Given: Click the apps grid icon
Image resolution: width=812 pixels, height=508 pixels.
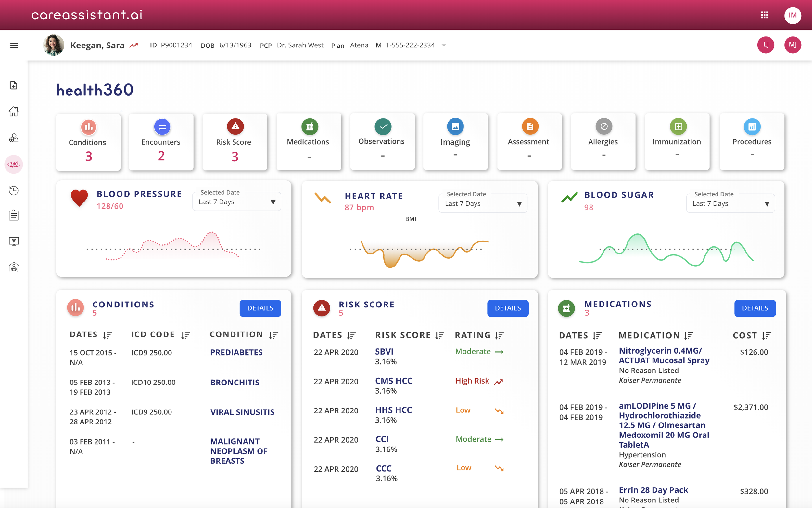Looking at the screenshot, I should (764, 15).
